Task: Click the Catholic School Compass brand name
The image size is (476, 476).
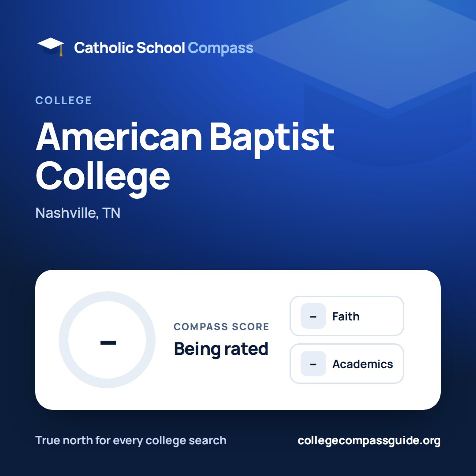Action: (164, 48)
